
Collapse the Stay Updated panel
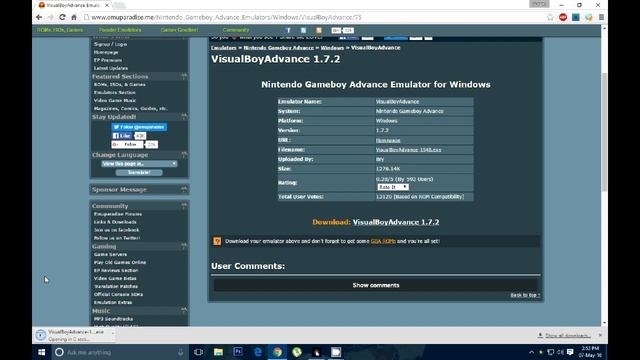click(184, 116)
